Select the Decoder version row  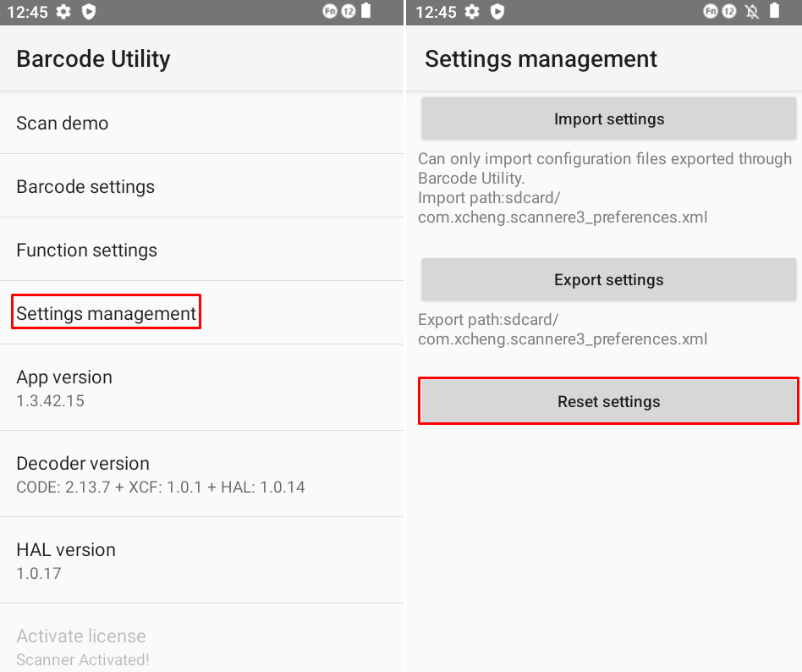click(161, 473)
